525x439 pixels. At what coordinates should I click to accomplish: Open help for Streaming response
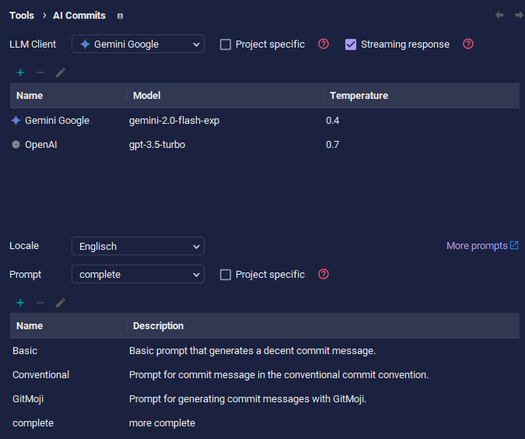[x=468, y=44]
